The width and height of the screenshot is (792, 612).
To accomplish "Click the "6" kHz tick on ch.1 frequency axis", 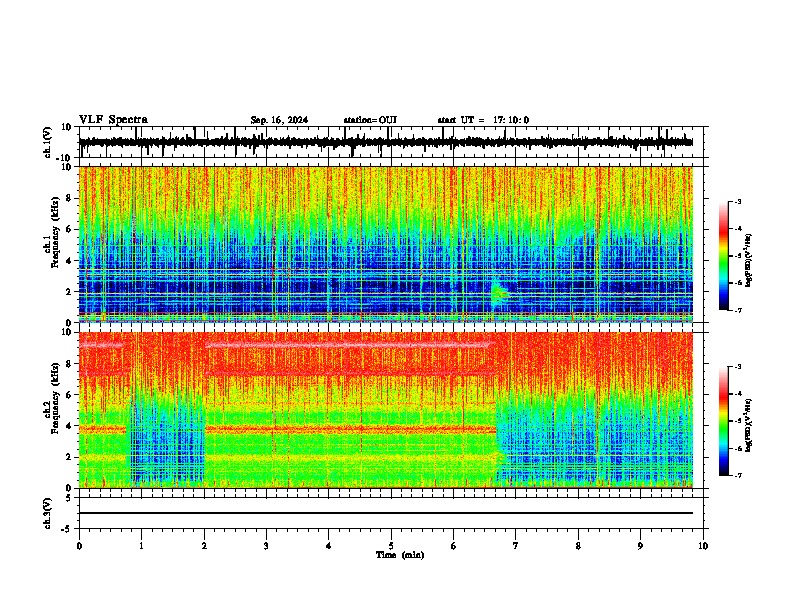I will click(69, 229).
